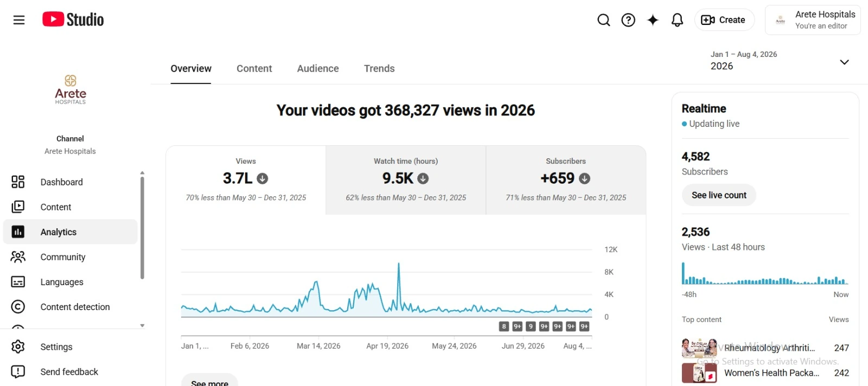Click the chart marker labeled 8

click(x=504, y=326)
